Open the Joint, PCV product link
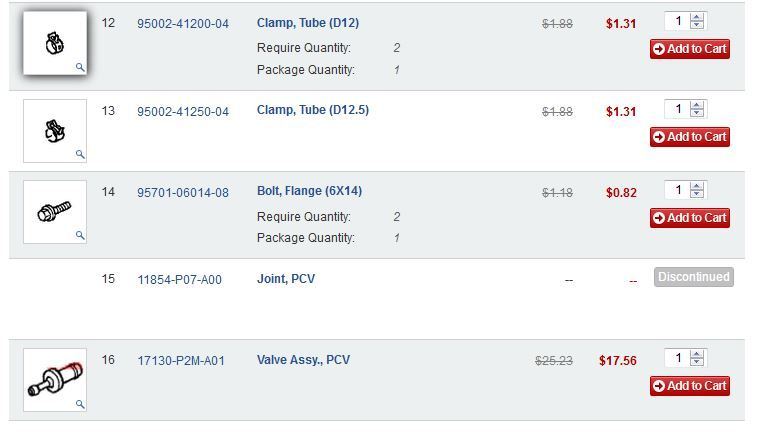This screenshot has height=444, width=757. 286,279
